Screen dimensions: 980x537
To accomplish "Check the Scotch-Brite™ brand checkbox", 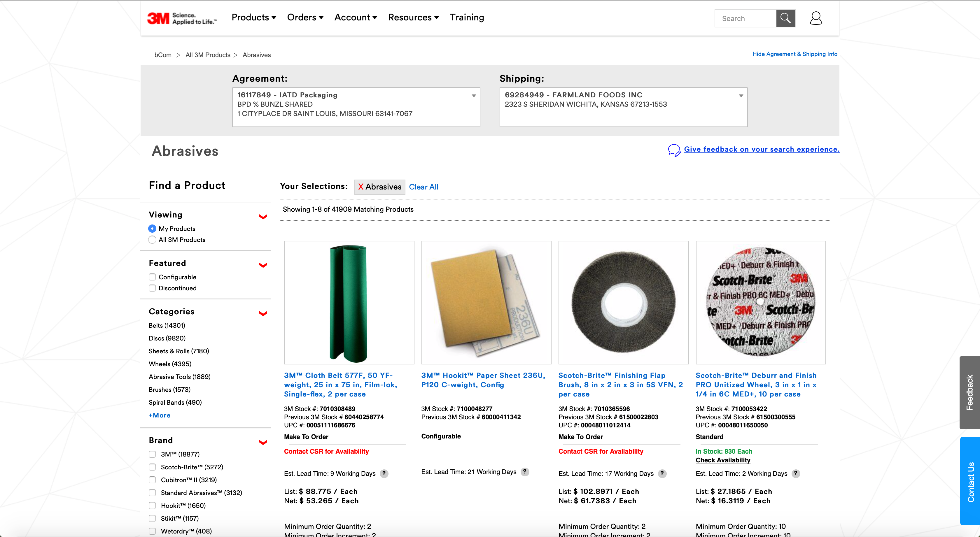I will [152, 467].
